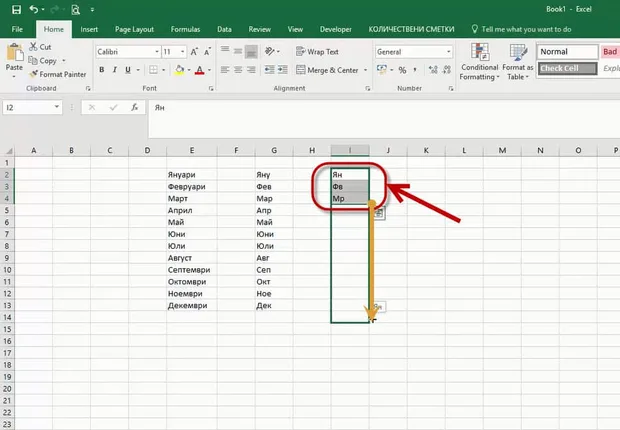Click the Merge & Center button
The image size is (620, 430).
point(327,70)
